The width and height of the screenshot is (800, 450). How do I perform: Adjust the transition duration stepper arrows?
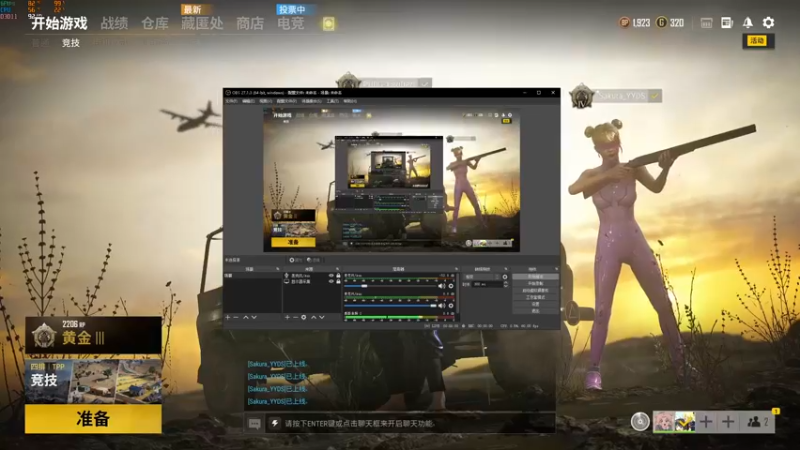pos(506,284)
